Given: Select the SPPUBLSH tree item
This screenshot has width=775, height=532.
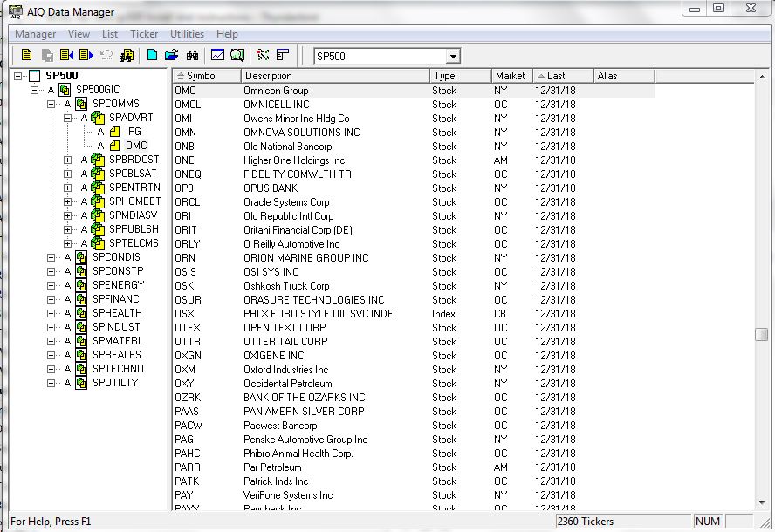Looking at the screenshot, I should pos(134,229).
